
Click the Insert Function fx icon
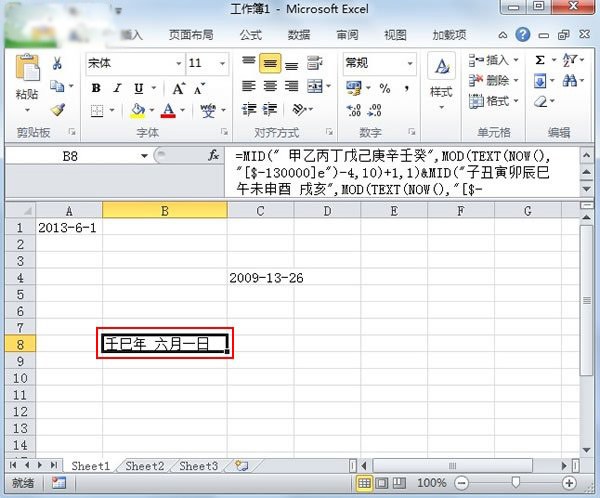point(213,155)
